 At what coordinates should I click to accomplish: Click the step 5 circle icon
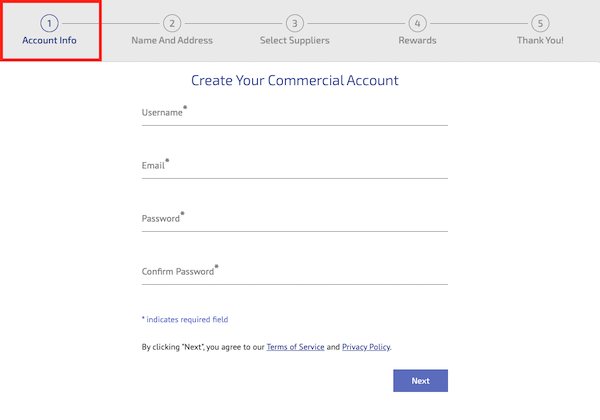pos(540,23)
